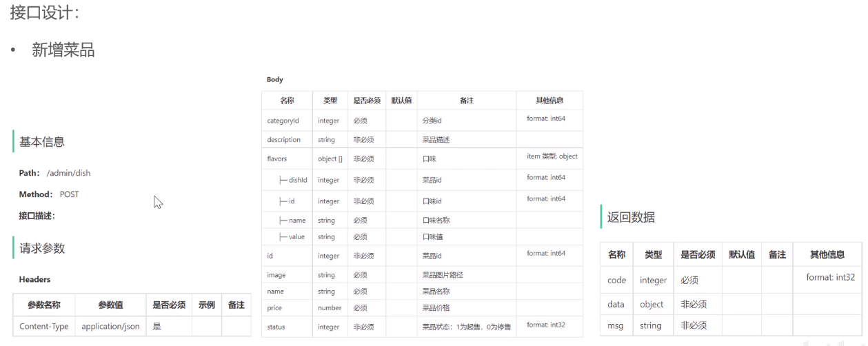This screenshot has width=868, height=346.
Task: Select the 'status' field name
Action: pyautogui.click(x=276, y=327)
